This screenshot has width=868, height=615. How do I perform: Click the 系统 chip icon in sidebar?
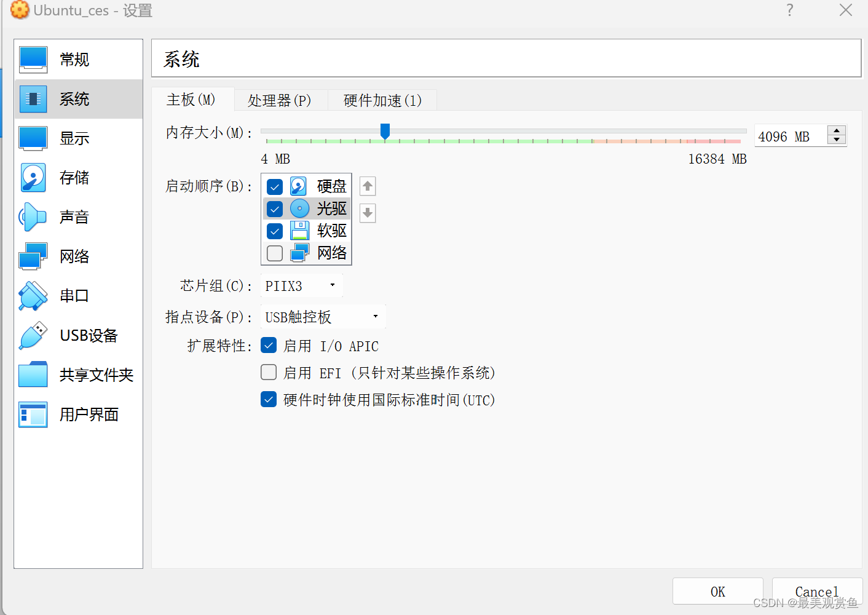[33, 99]
